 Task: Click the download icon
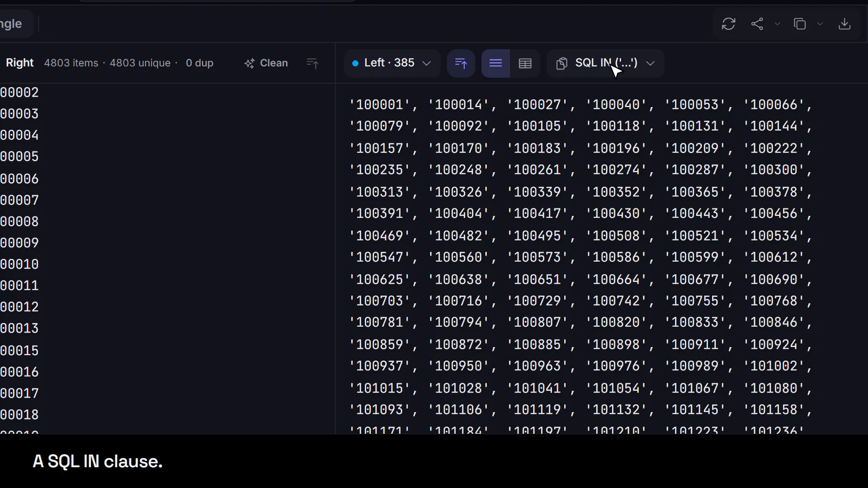click(844, 24)
